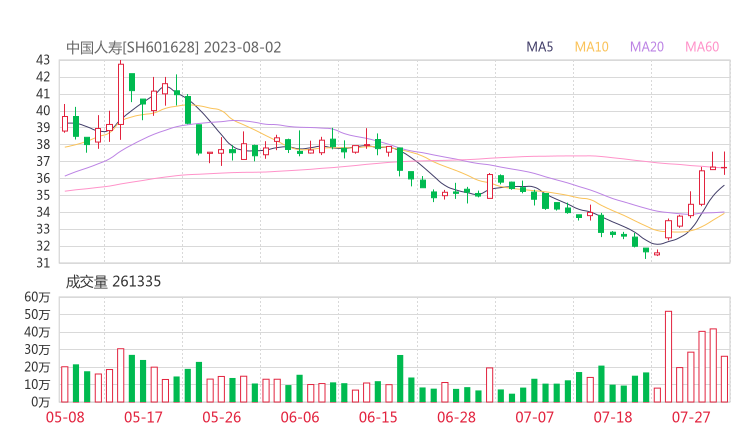Click the 成交量 261335 volume label
The height and width of the screenshot is (440, 740).
click(113, 282)
